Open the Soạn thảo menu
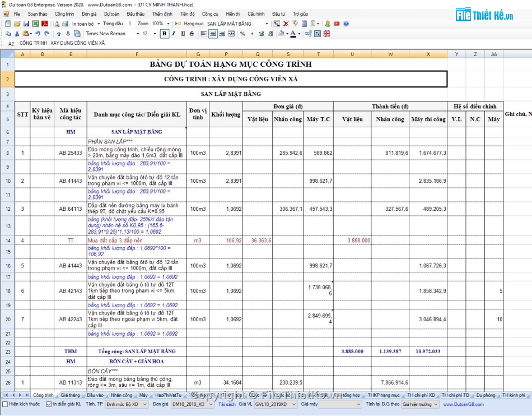This screenshot has width=532, height=416. pyautogui.click(x=38, y=14)
